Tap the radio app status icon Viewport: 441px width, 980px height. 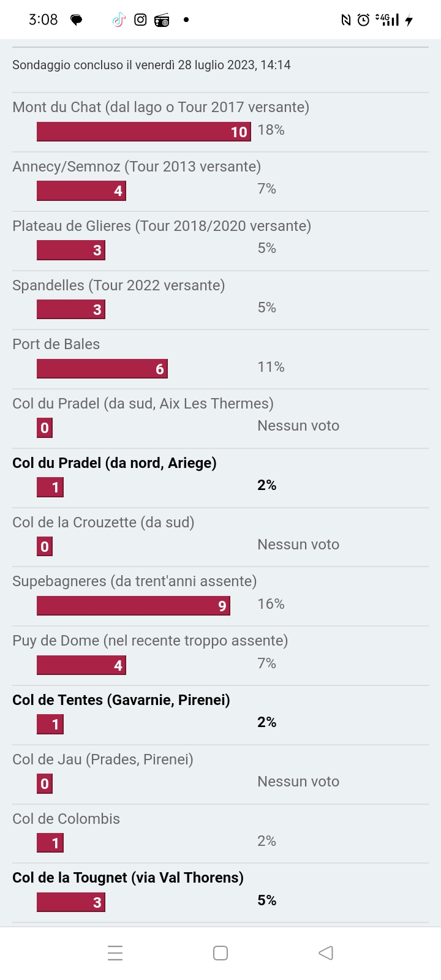coord(162,21)
